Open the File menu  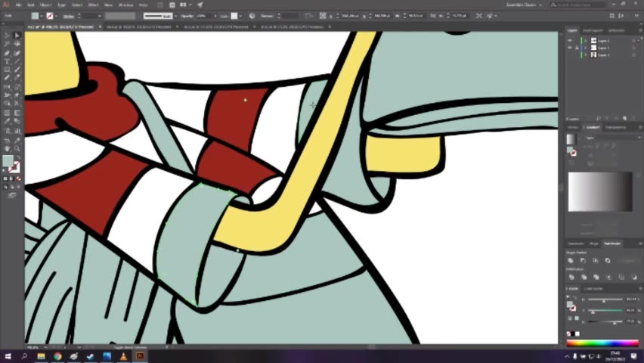(19, 5)
